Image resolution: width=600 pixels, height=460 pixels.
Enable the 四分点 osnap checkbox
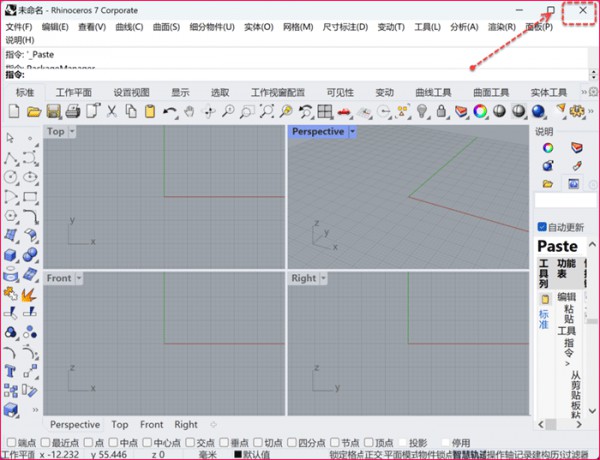coord(292,442)
